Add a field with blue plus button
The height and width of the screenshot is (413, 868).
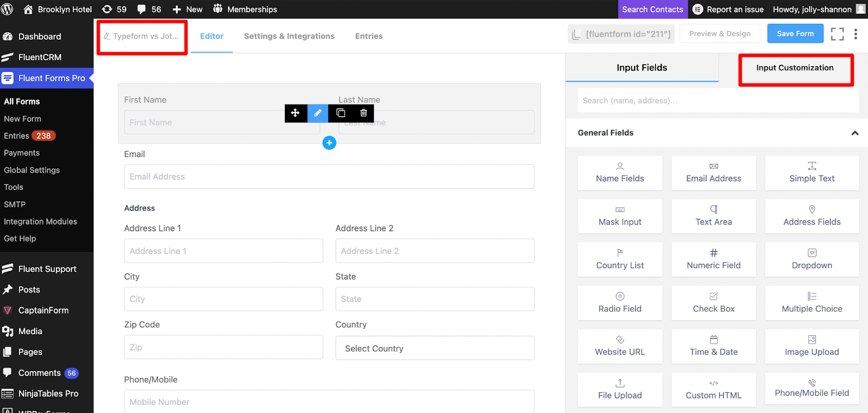point(329,143)
